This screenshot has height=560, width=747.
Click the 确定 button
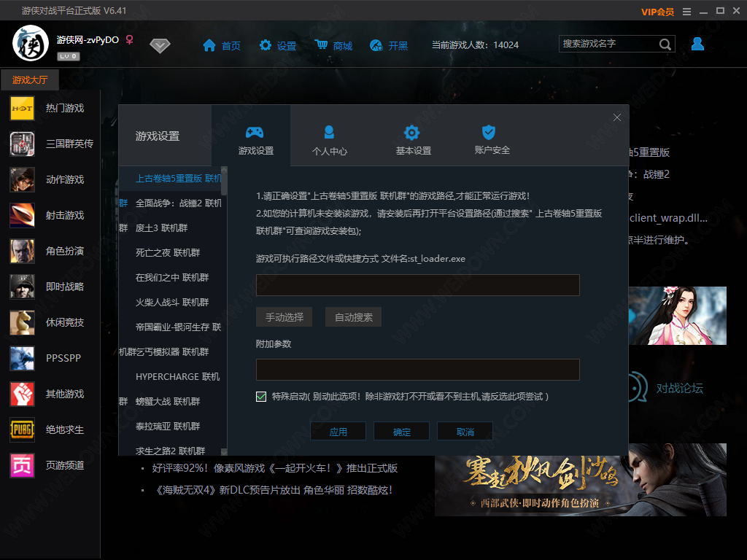[x=401, y=432]
